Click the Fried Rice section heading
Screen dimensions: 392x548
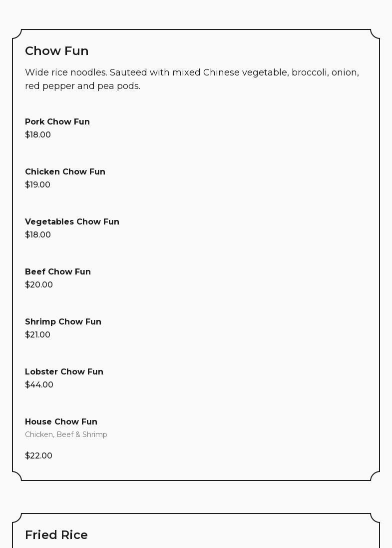click(x=56, y=535)
